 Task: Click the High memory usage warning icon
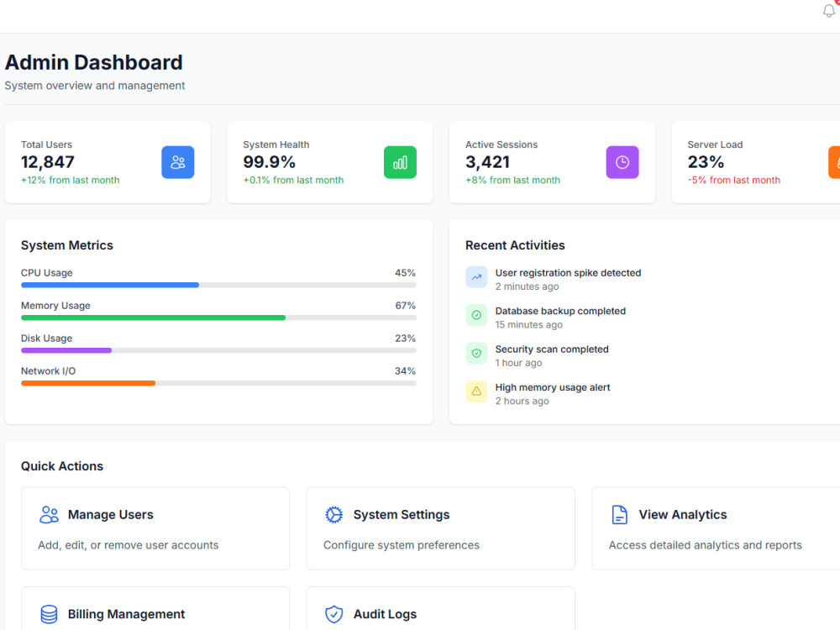coord(476,391)
